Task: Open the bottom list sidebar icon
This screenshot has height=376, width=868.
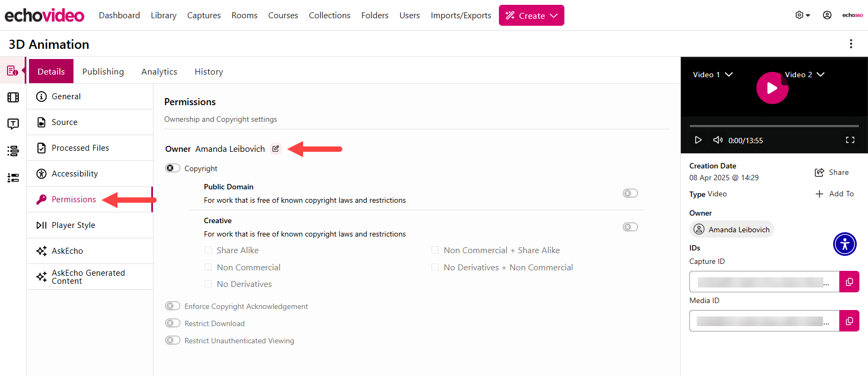Action: (13, 178)
